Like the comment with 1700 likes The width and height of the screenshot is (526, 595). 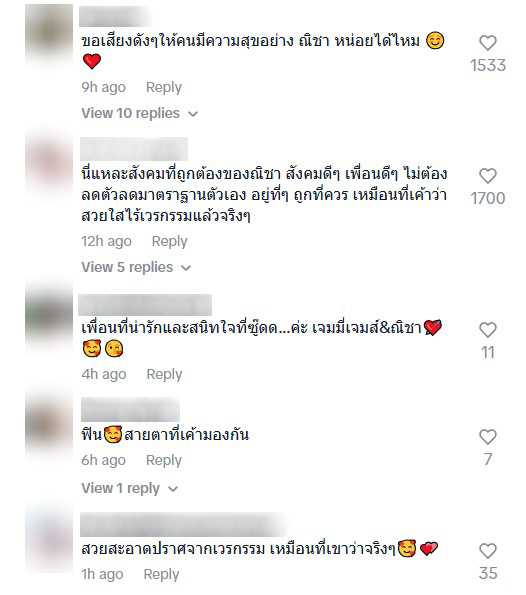coord(488,176)
